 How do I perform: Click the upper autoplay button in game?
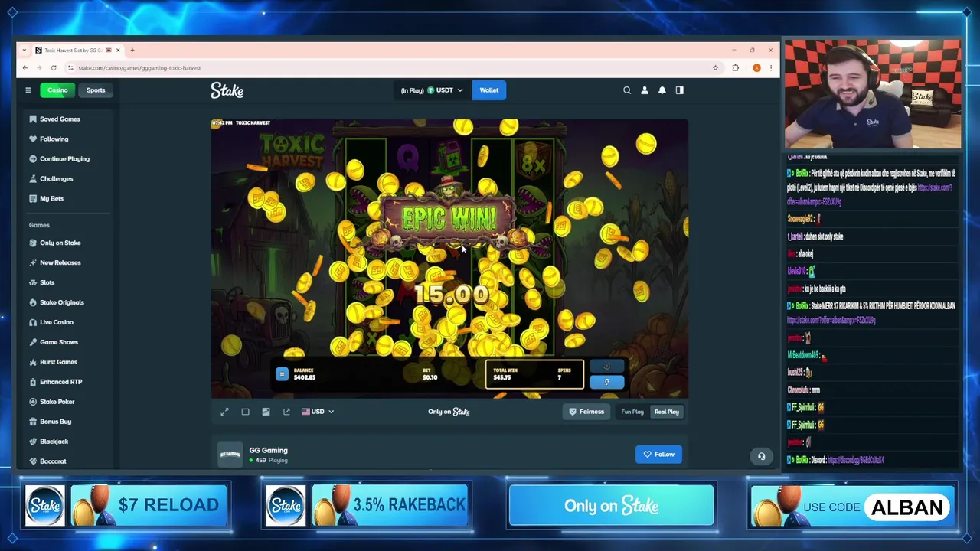(607, 367)
